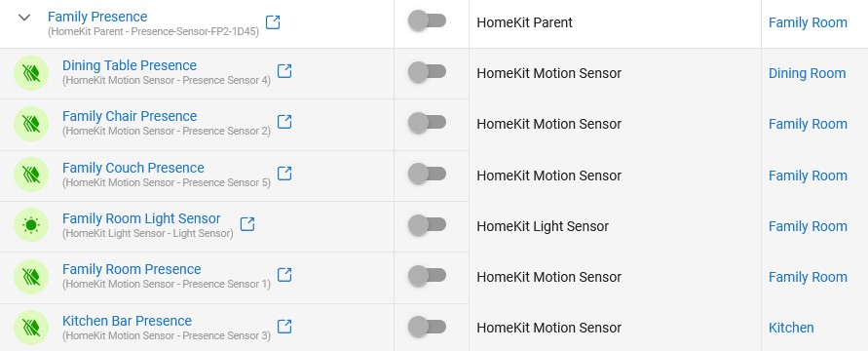Viewport: 868px width, 351px height.
Task: Open Dining Table Presence external link icon
Action: tap(284, 71)
